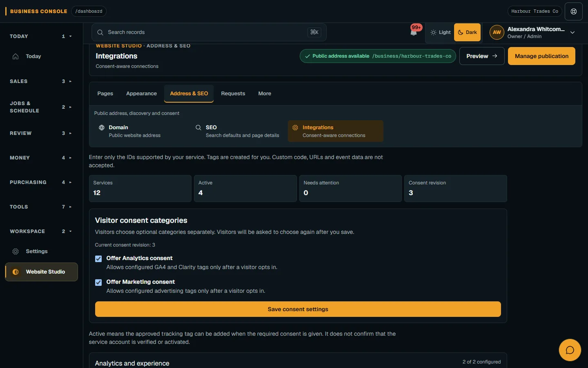Viewport: 588px width, 368px height.
Task: Click Save consent settings button
Action: point(298,309)
